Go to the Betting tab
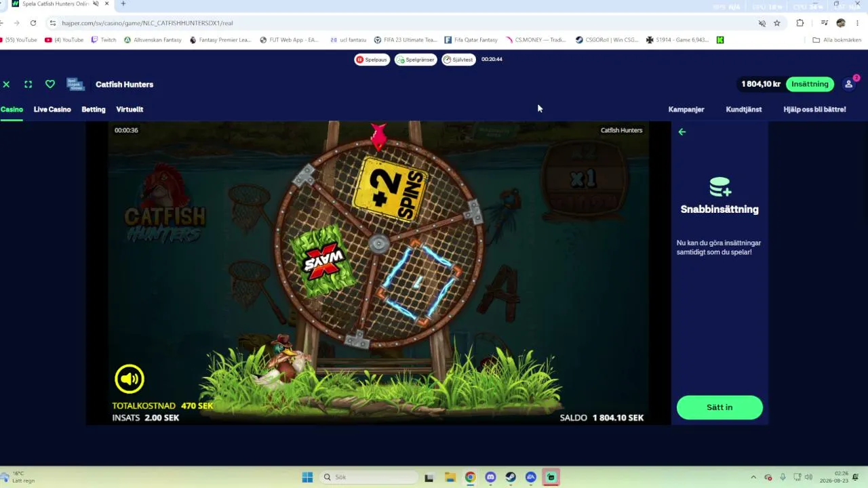Viewport: 868px width, 488px height. coord(94,109)
